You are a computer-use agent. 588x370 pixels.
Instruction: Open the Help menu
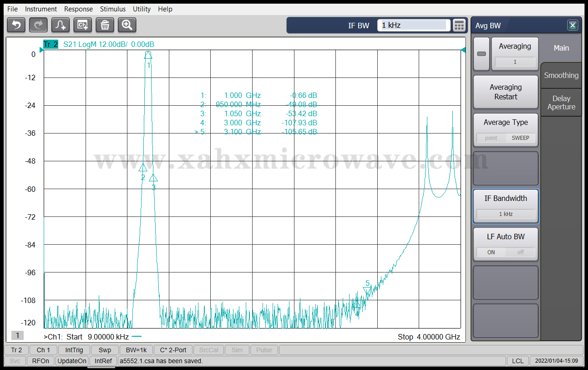(165, 9)
